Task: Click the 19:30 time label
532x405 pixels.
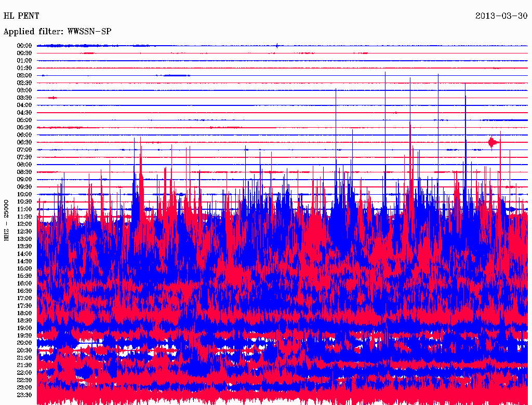Action: click(x=24, y=335)
